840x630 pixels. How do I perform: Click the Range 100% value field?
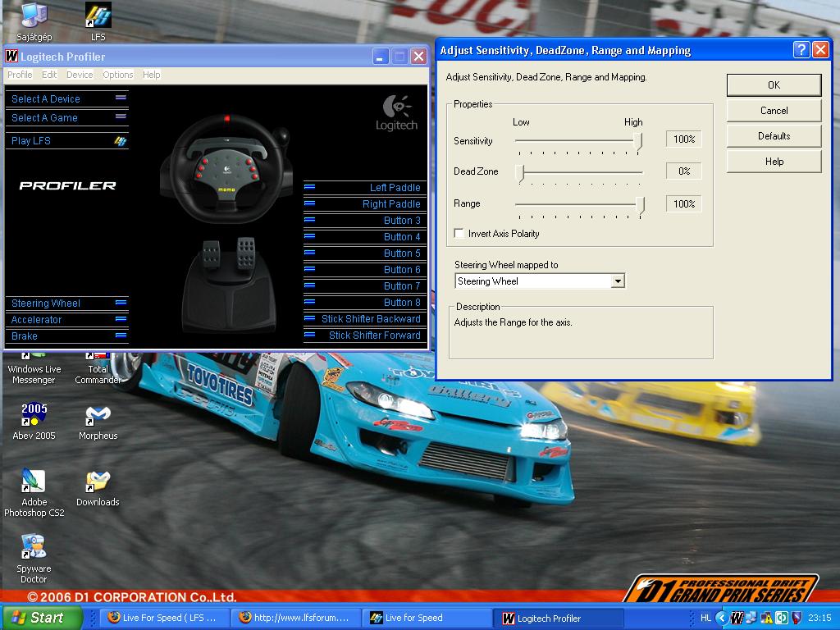coord(684,204)
